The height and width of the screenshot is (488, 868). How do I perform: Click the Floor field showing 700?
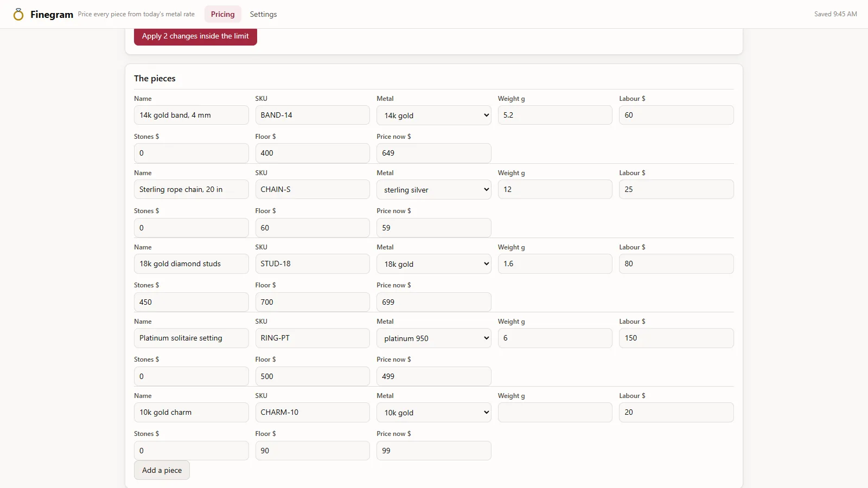coord(312,302)
